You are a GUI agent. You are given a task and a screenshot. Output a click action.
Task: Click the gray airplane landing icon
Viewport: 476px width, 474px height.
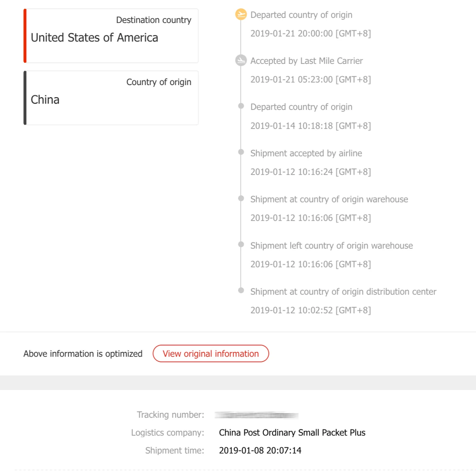(x=241, y=60)
